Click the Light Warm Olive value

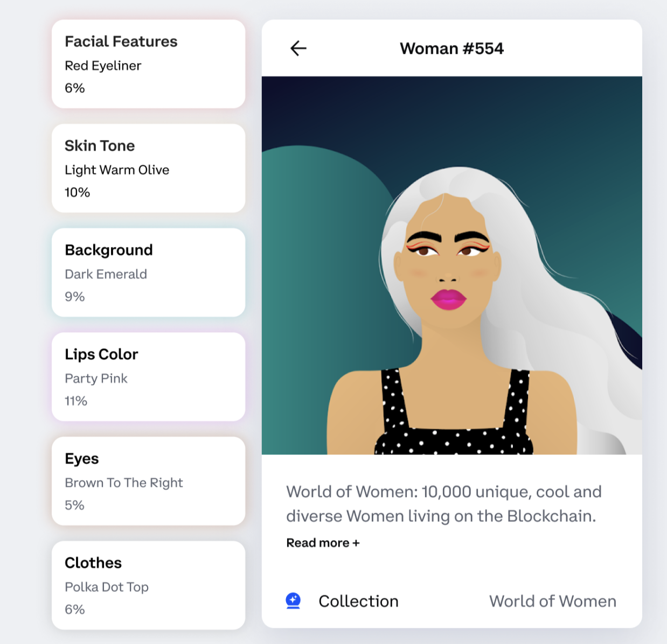(117, 170)
